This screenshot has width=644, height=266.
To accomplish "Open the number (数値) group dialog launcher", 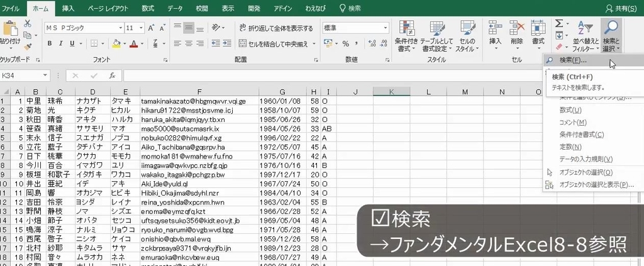I will [387, 60].
